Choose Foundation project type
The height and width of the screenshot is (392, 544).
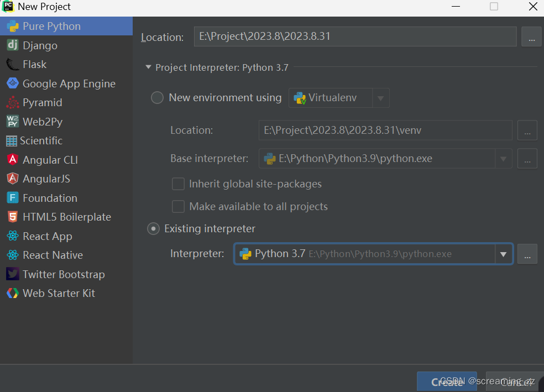[x=66, y=198]
